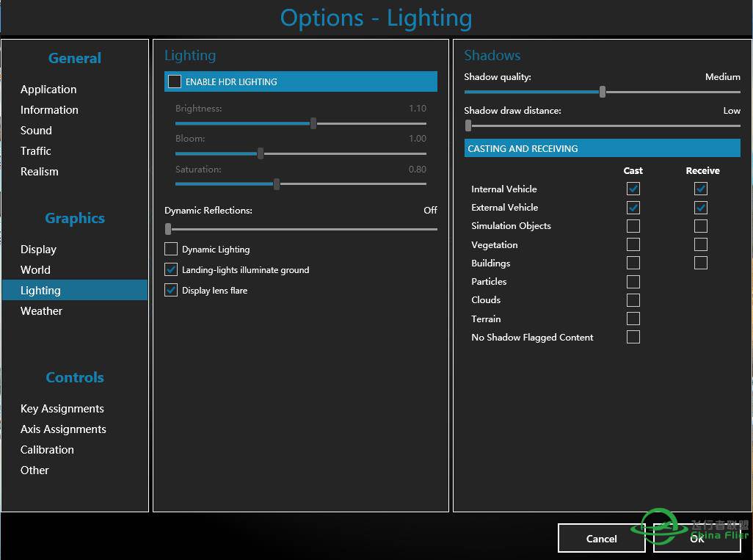Image resolution: width=753 pixels, height=560 pixels.
Task: Enable Simulation Objects Cast shadows
Action: (x=633, y=226)
